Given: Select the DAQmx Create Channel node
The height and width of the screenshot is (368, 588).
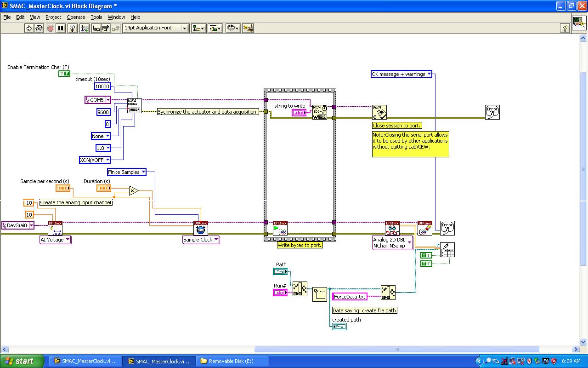Looking at the screenshot, I should pyautogui.click(x=55, y=228).
